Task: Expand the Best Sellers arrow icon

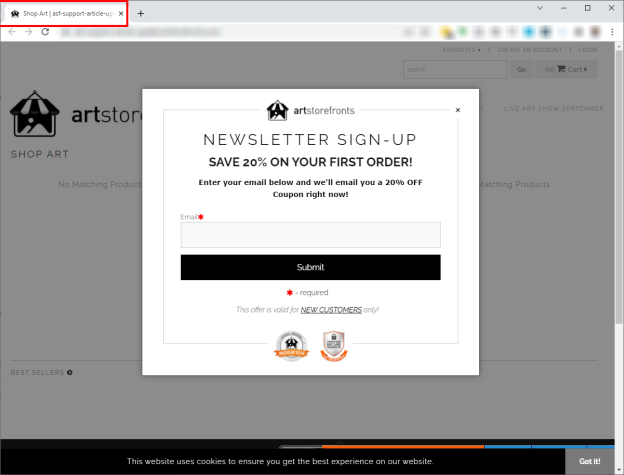Action: [x=69, y=373]
